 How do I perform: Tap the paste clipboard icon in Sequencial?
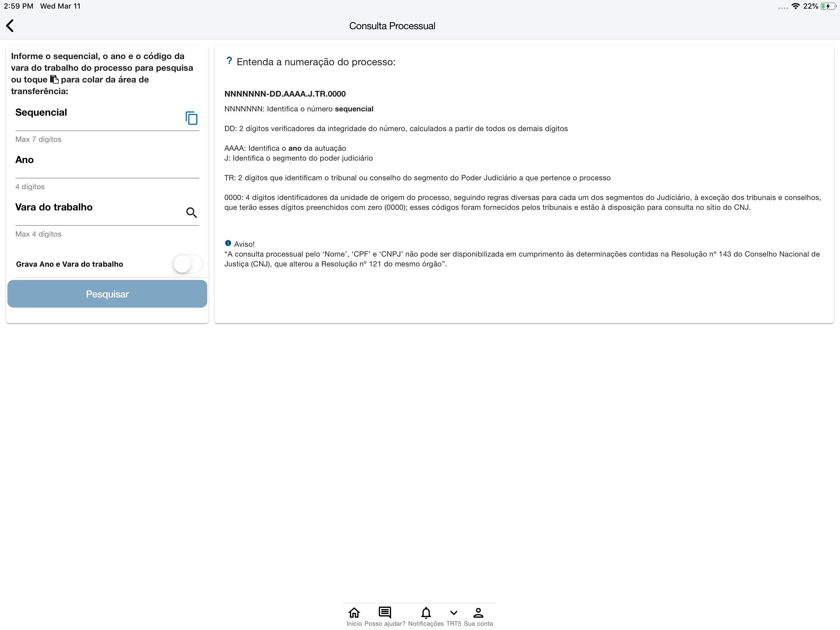(x=191, y=118)
